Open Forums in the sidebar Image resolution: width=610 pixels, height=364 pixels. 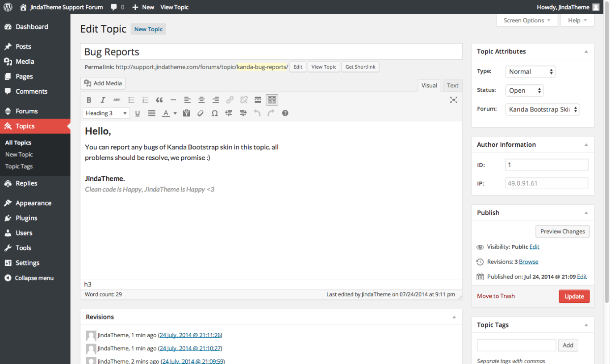pyautogui.click(x=35, y=111)
